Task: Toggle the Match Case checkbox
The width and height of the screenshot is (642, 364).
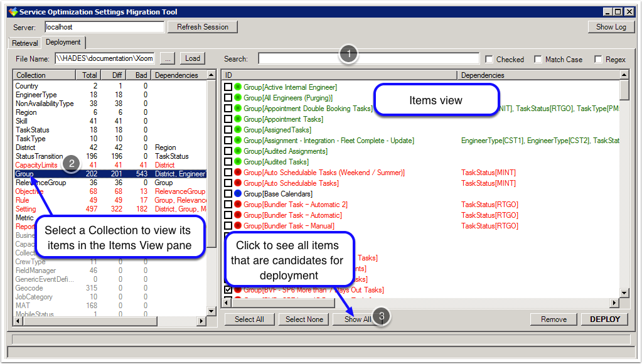Action: pos(538,60)
